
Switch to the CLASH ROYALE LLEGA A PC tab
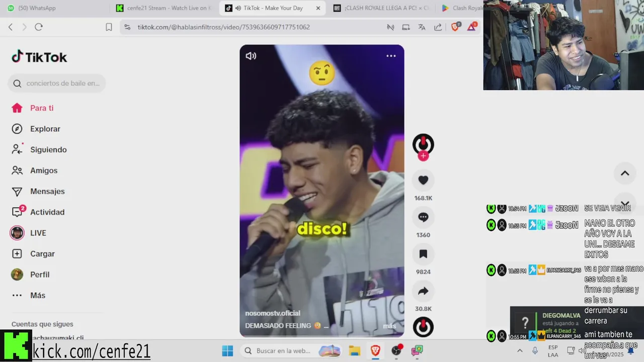pos(381,8)
